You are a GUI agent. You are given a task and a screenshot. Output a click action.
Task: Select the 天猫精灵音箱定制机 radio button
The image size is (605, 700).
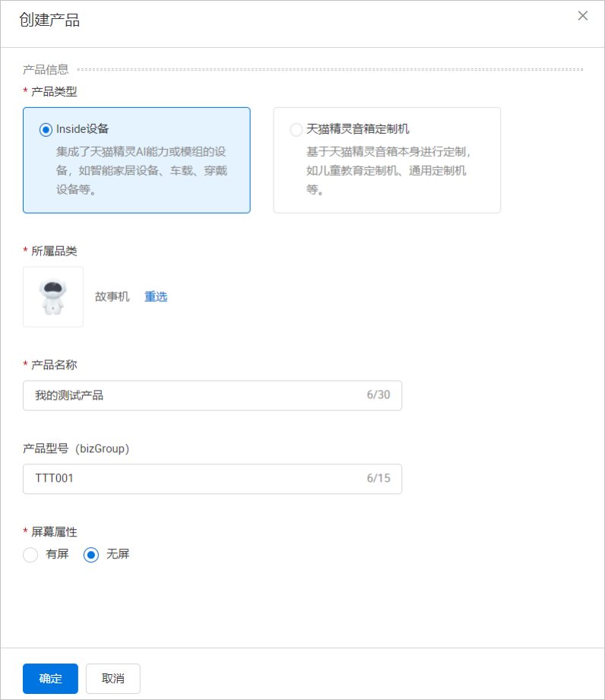point(296,130)
